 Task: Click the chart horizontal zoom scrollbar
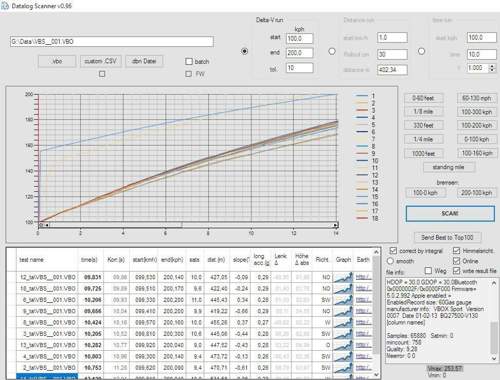[x=188, y=225]
